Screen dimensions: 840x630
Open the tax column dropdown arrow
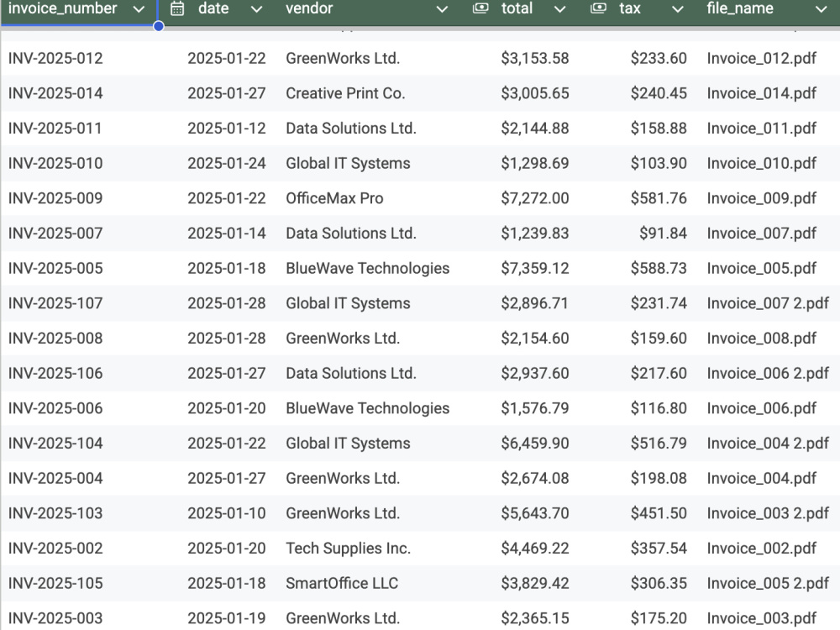pyautogui.click(x=678, y=9)
